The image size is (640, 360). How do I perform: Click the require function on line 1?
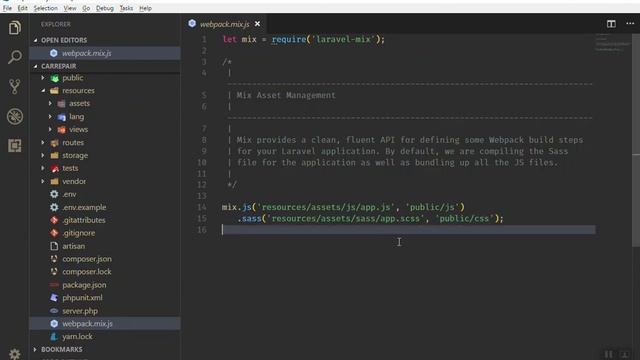[289, 40]
